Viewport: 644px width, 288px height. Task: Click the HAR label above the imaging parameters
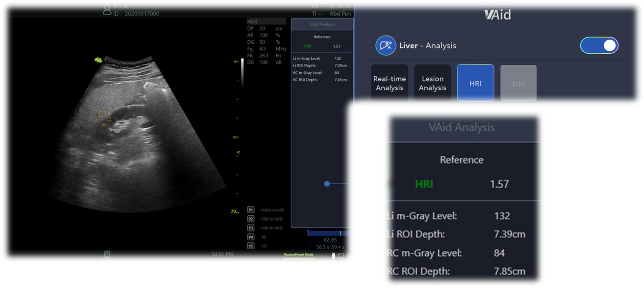point(267,21)
